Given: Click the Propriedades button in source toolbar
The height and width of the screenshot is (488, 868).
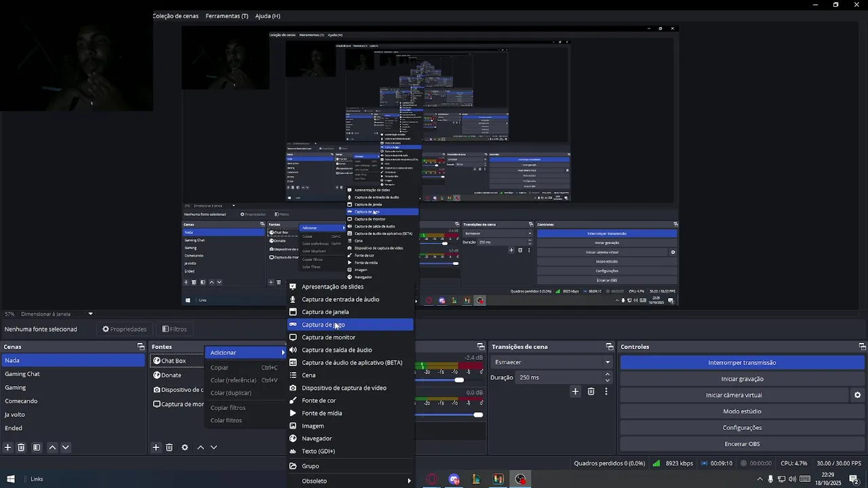Looking at the screenshot, I should pos(124,329).
